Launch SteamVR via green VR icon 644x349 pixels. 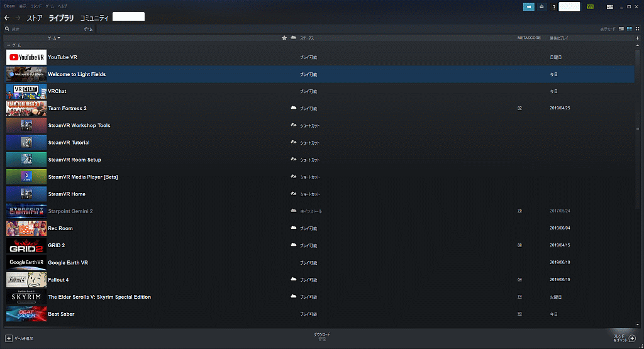tap(590, 6)
